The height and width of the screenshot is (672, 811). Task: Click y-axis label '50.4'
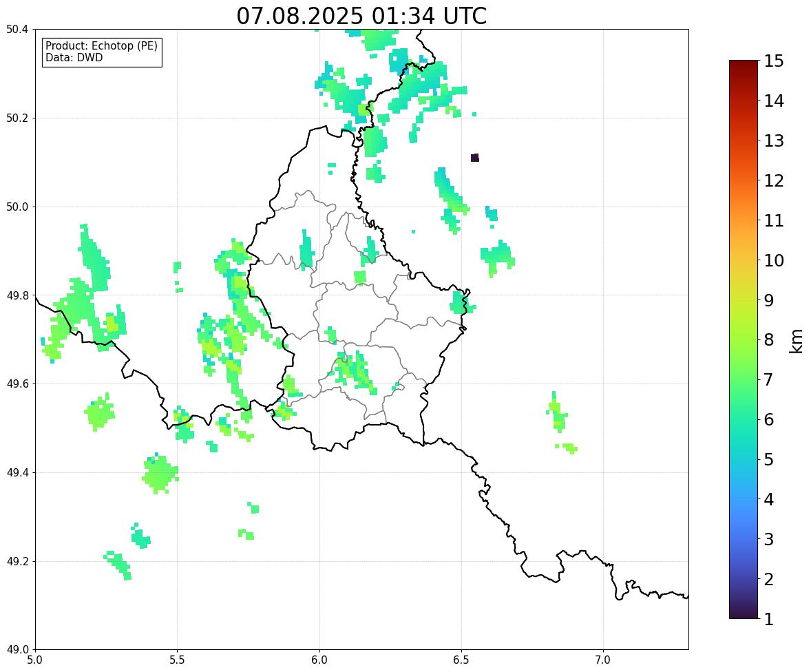point(17,30)
